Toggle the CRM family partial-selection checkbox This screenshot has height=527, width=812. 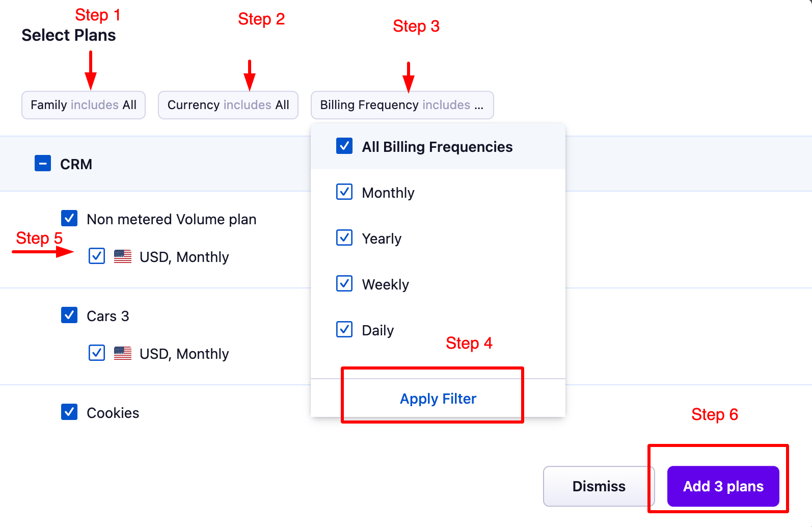coord(43,164)
